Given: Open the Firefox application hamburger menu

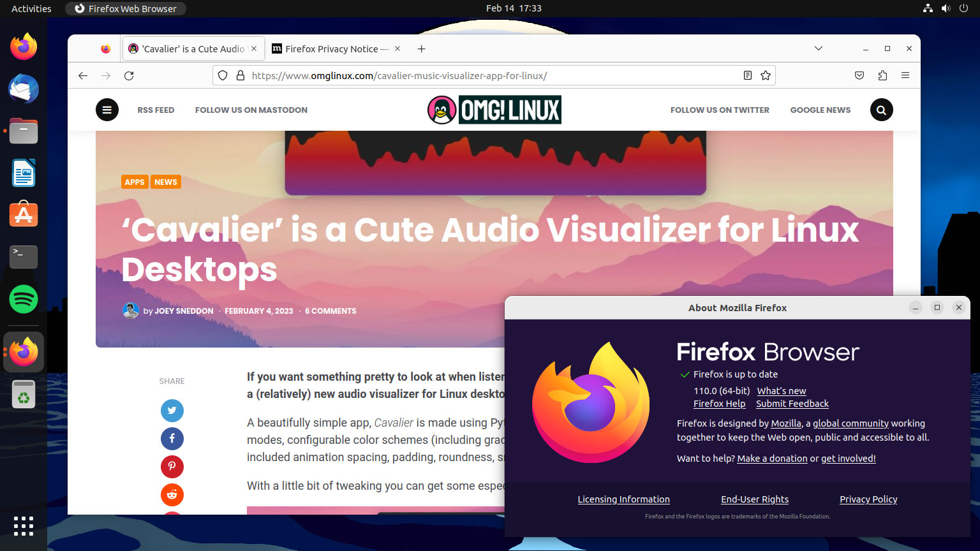Looking at the screenshot, I should pyautogui.click(x=905, y=75).
